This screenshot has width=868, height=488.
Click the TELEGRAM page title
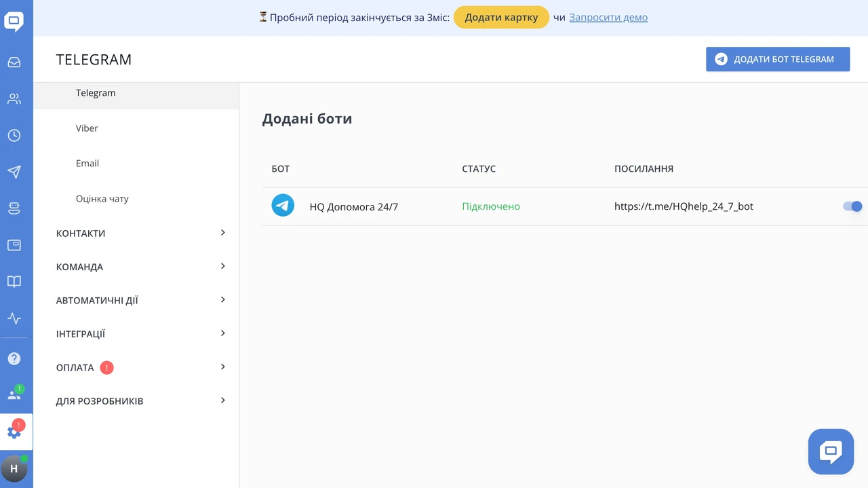[94, 60]
